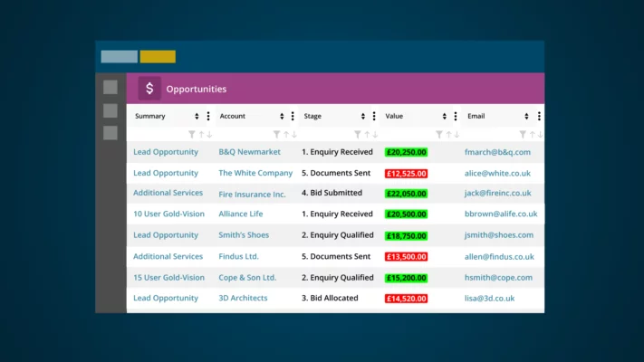This screenshot has width=644, height=362.
Task: Open the Value column three-dot menu
Action: [455, 116]
